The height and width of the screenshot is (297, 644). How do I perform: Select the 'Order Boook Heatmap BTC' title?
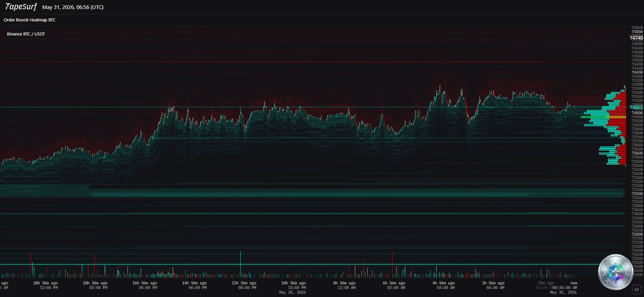pos(29,20)
